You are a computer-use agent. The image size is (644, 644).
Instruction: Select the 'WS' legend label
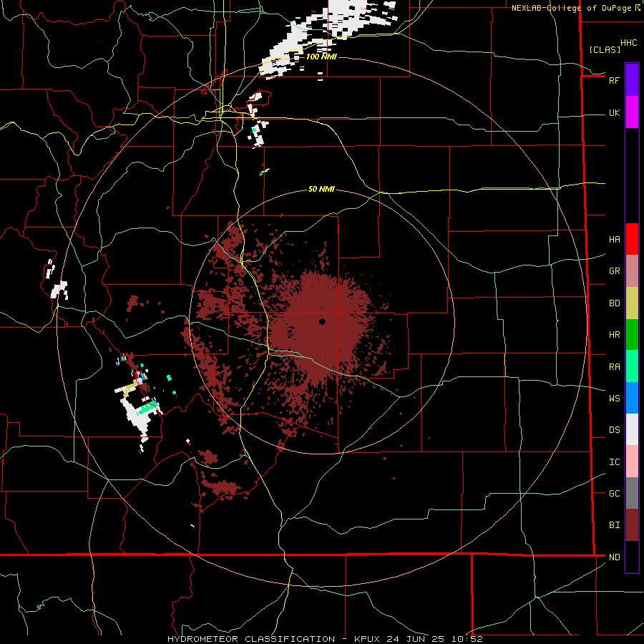614,399
